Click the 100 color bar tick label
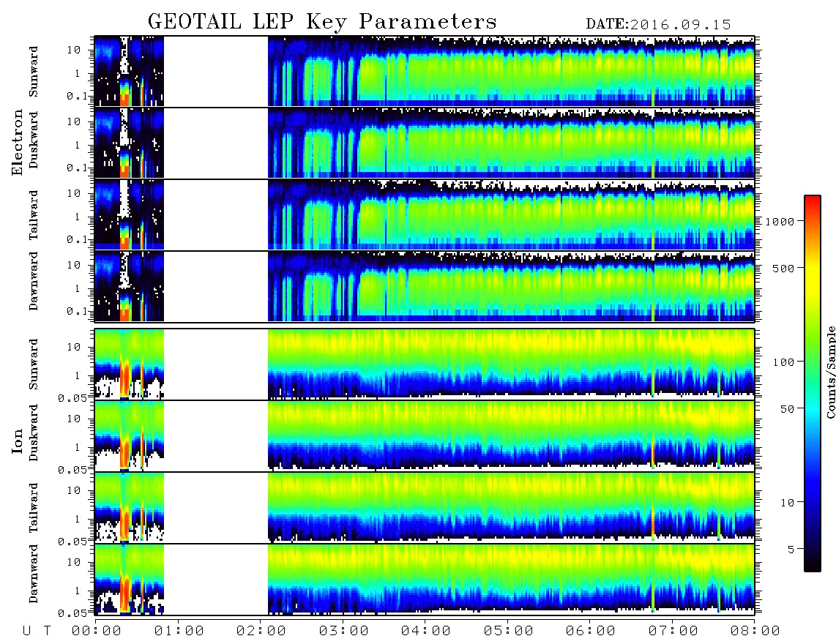The height and width of the screenshot is (644, 836). point(783,362)
